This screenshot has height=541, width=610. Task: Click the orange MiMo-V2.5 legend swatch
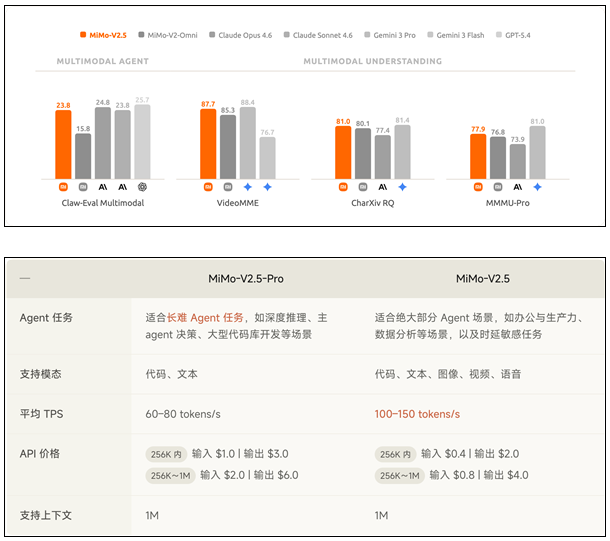82,35
